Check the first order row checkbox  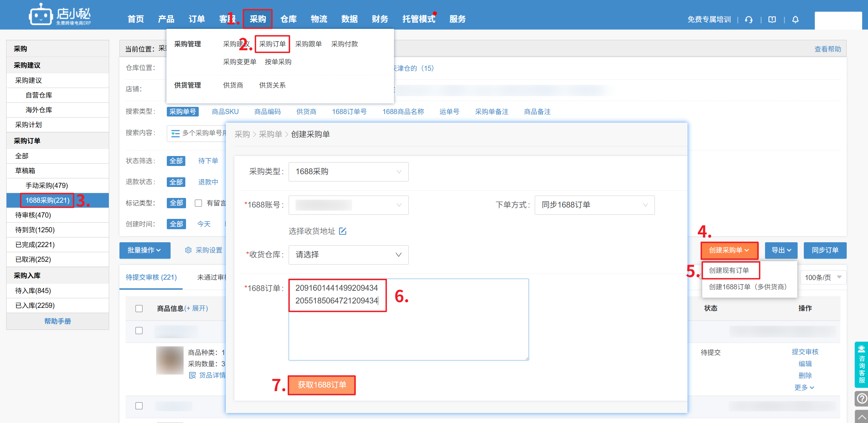coord(139,331)
